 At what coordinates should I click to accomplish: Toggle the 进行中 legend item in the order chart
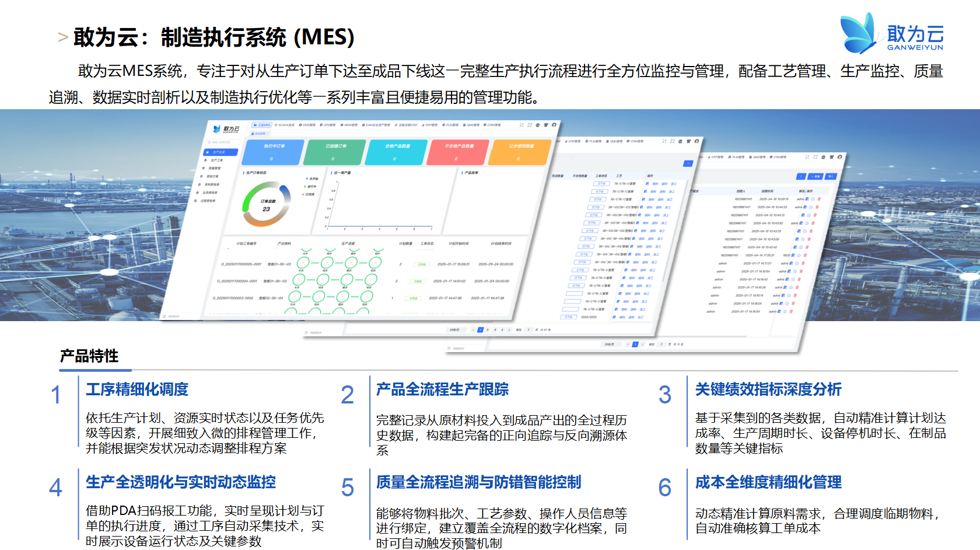[x=310, y=186]
